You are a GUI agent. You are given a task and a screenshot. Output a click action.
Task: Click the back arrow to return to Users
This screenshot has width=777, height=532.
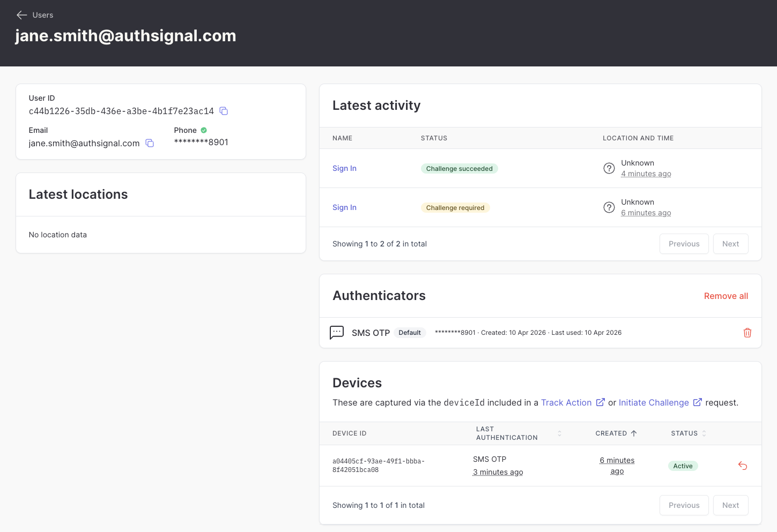[x=21, y=14]
